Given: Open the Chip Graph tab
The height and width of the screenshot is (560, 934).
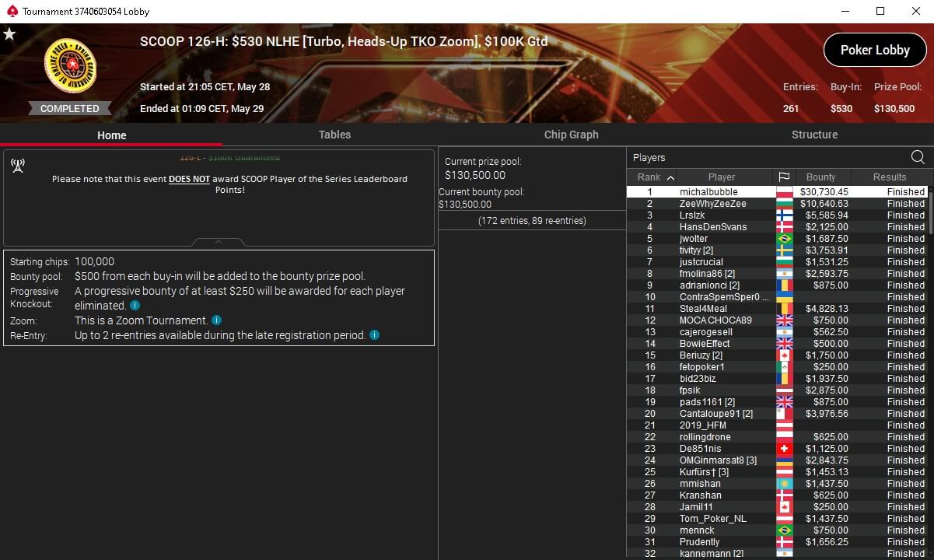Looking at the screenshot, I should 572,135.
